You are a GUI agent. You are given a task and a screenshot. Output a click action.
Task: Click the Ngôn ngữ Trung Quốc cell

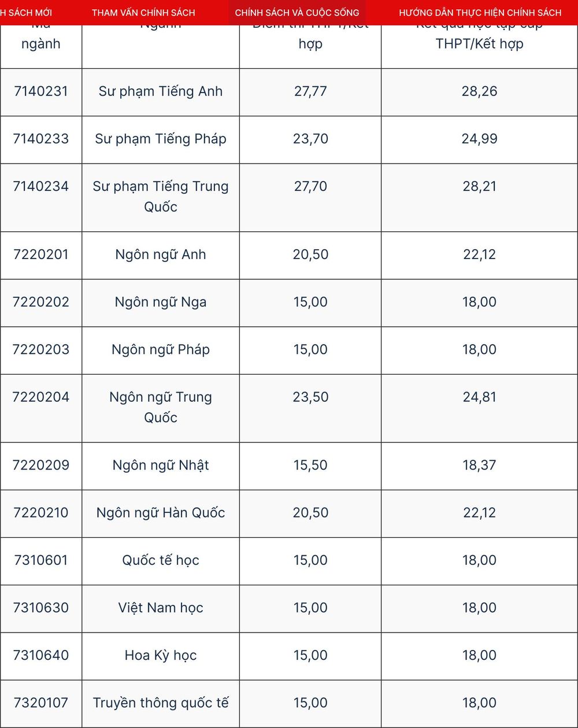tap(161, 408)
